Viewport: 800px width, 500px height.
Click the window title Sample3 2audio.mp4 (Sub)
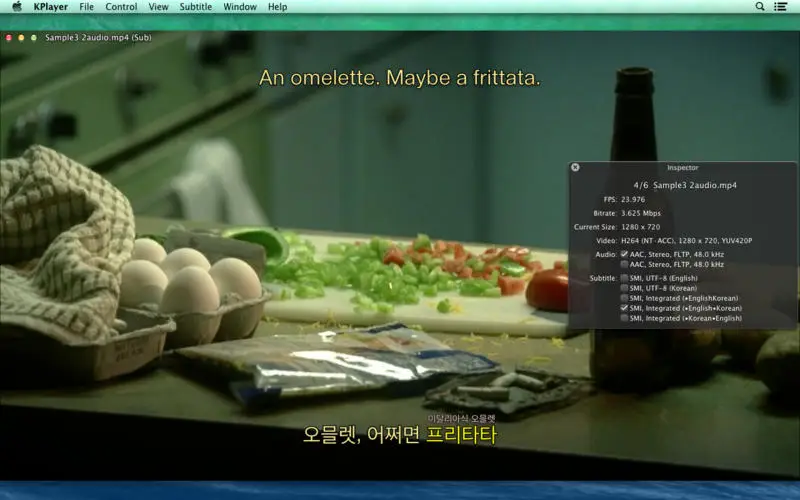[x=98, y=38]
